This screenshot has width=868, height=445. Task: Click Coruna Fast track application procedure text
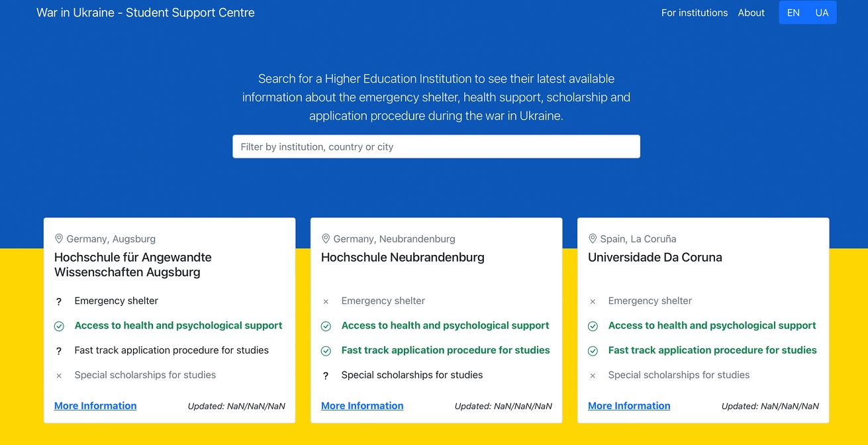(712, 350)
